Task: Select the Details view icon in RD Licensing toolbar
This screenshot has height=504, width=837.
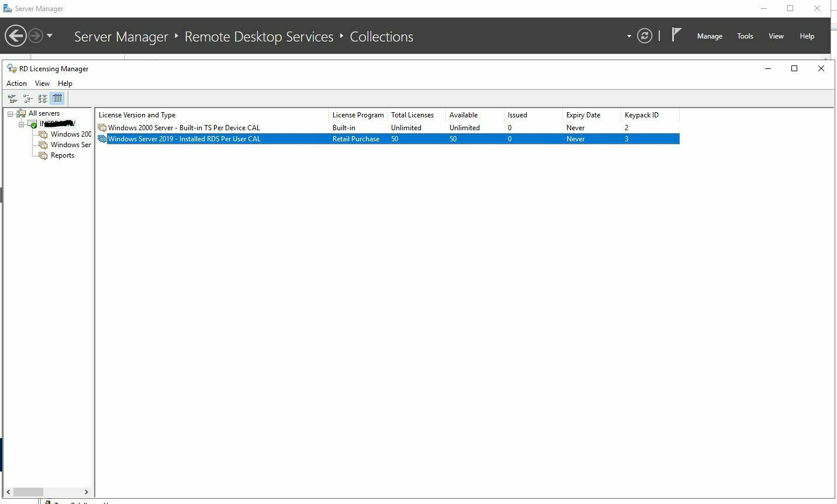Action: coord(57,98)
